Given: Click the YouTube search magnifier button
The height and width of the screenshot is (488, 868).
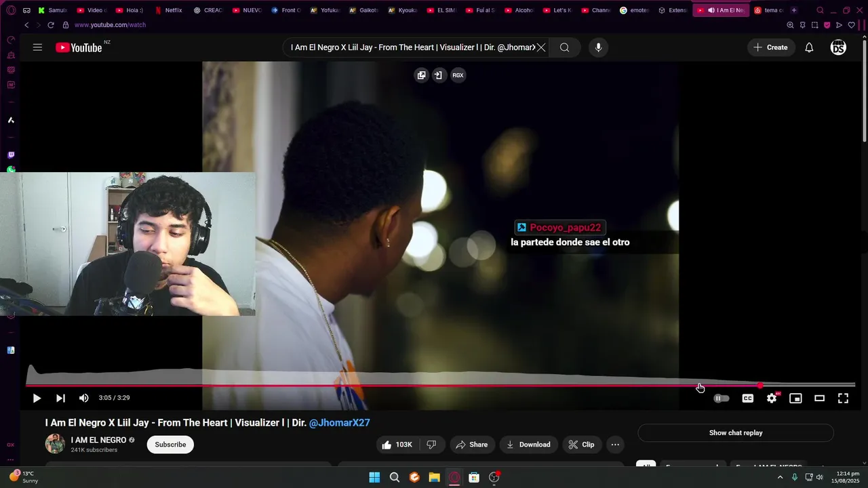Looking at the screenshot, I should [x=564, y=47].
